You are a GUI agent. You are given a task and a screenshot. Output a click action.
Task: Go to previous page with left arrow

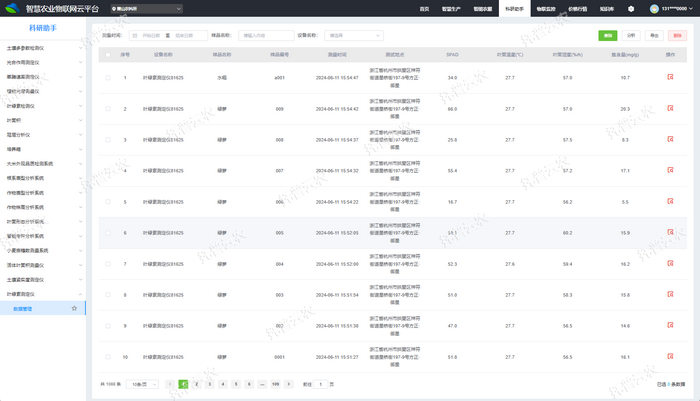170,384
